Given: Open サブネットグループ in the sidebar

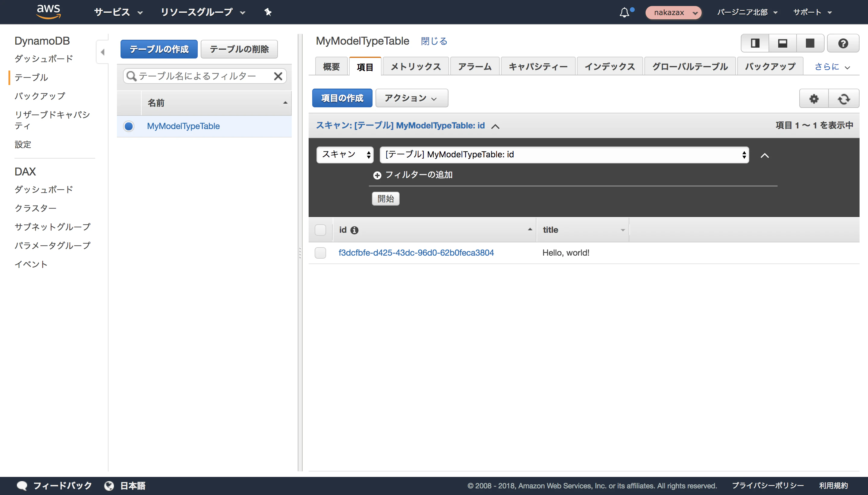Looking at the screenshot, I should [53, 227].
